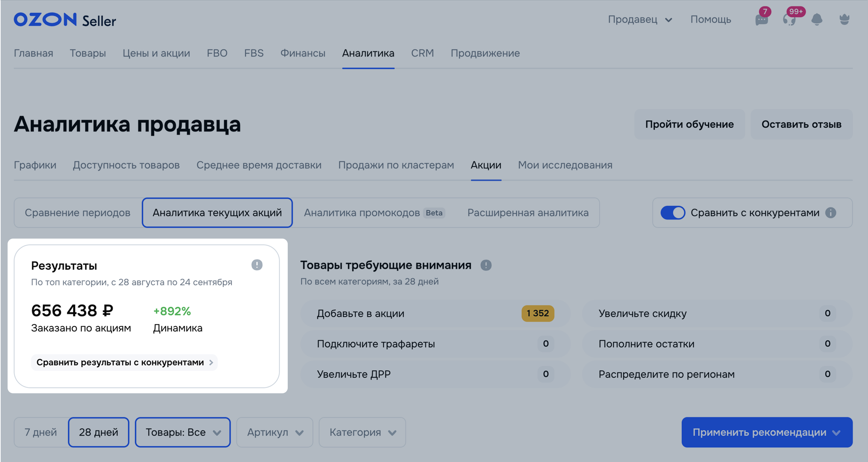Open the Артикул filter dropdown
868x462 pixels.
click(x=275, y=432)
